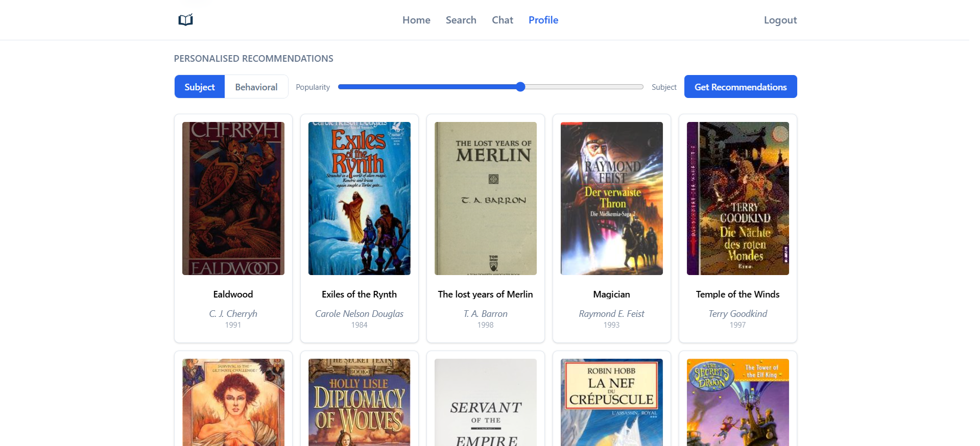The height and width of the screenshot is (446, 980).
Task: Open The Lost Years of Merlin cover
Action: click(x=486, y=199)
